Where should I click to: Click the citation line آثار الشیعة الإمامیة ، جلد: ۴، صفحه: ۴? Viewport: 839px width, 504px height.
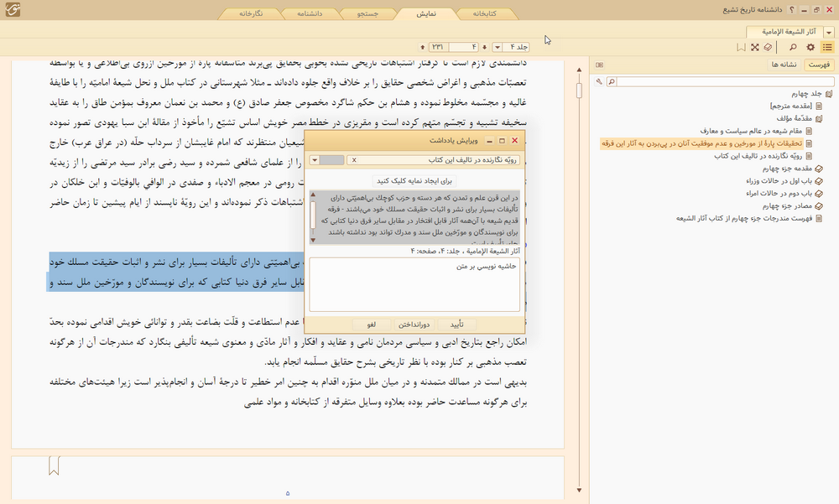pyautogui.click(x=465, y=251)
